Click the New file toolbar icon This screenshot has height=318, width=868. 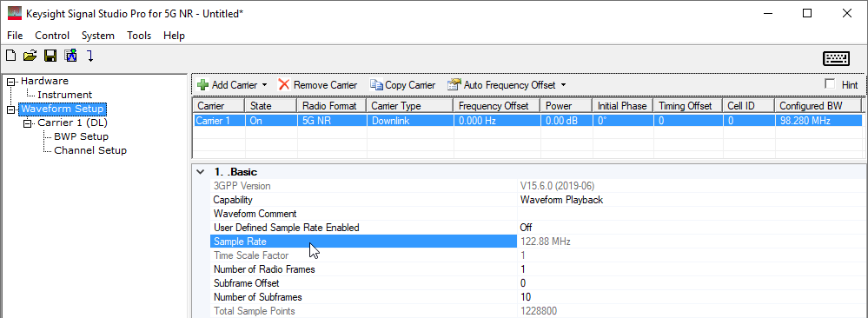10,56
